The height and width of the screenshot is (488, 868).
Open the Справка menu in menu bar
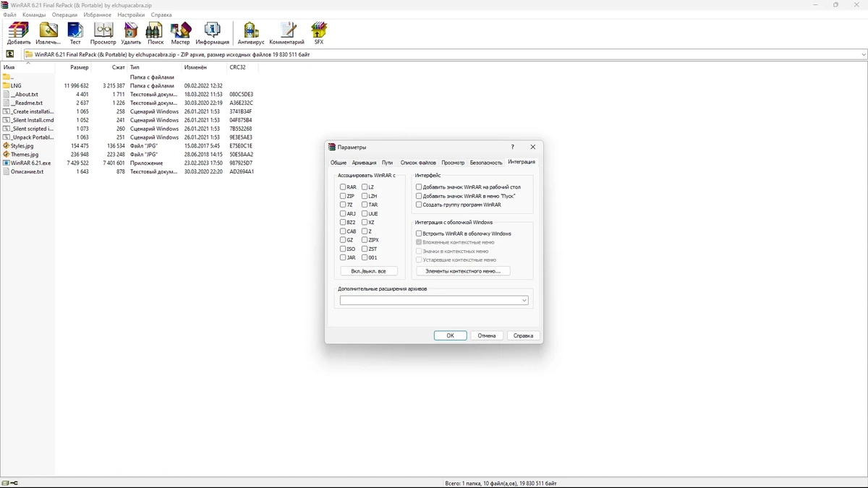(161, 14)
